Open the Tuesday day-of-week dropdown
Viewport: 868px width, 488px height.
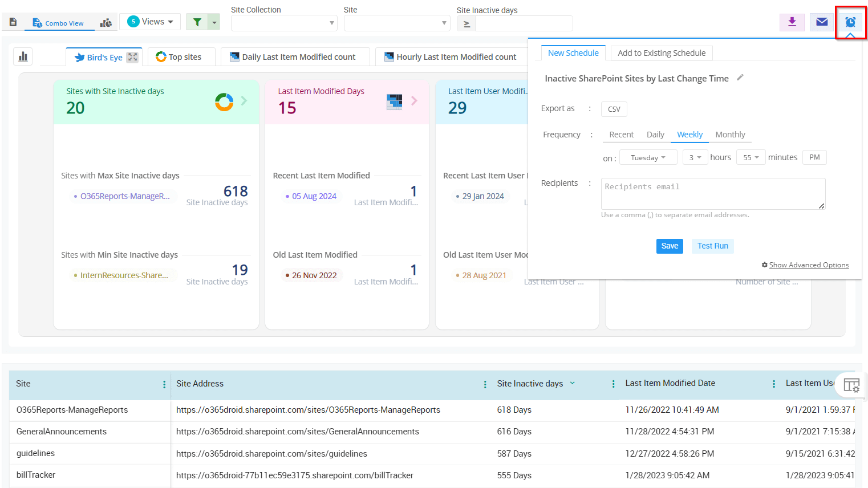coord(648,157)
